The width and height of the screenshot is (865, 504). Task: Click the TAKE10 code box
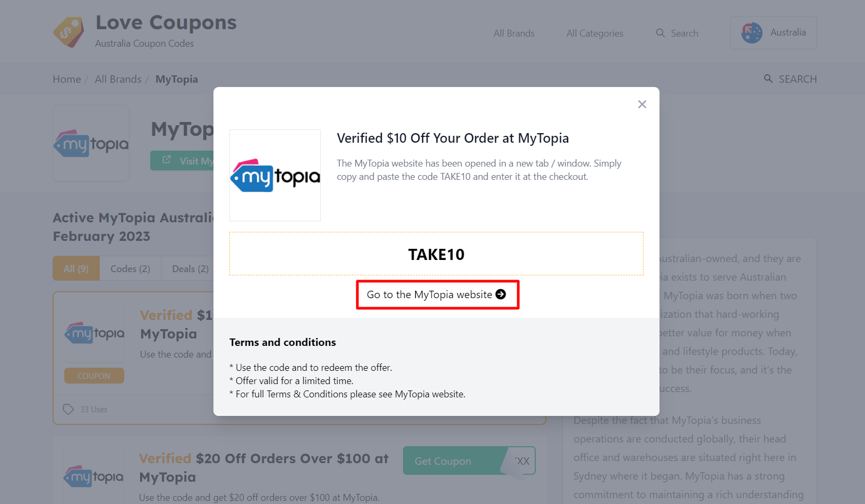pyautogui.click(x=436, y=254)
